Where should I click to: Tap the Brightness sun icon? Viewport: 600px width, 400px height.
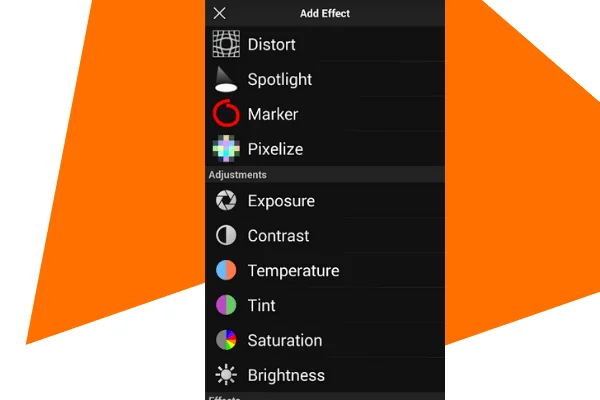226,375
